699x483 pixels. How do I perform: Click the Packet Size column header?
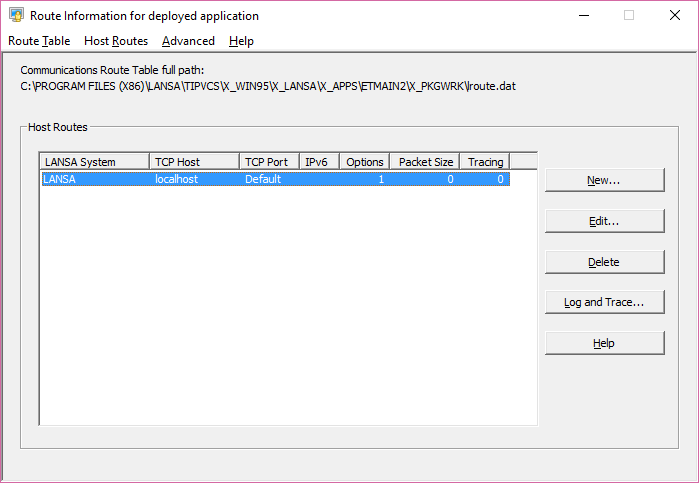425,162
